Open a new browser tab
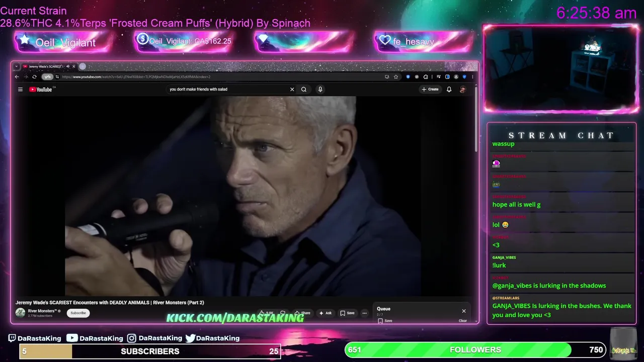644x362 pixels. pos(83,66)
